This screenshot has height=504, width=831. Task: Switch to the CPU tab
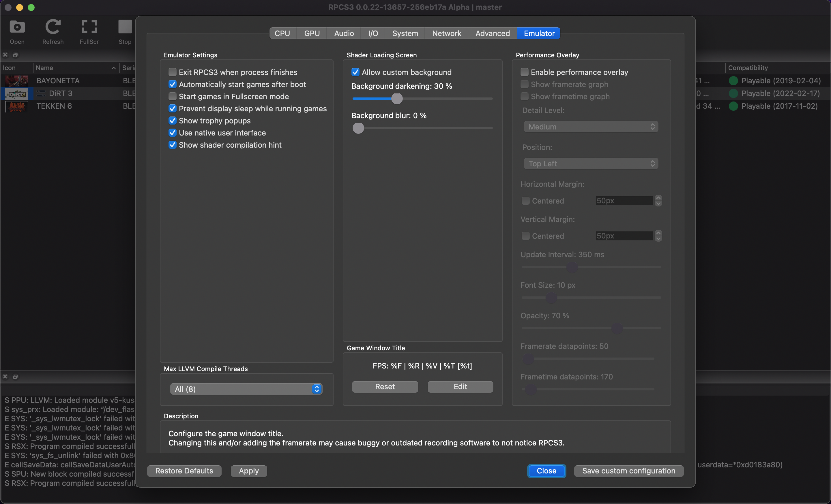click(x=282, y=33)
